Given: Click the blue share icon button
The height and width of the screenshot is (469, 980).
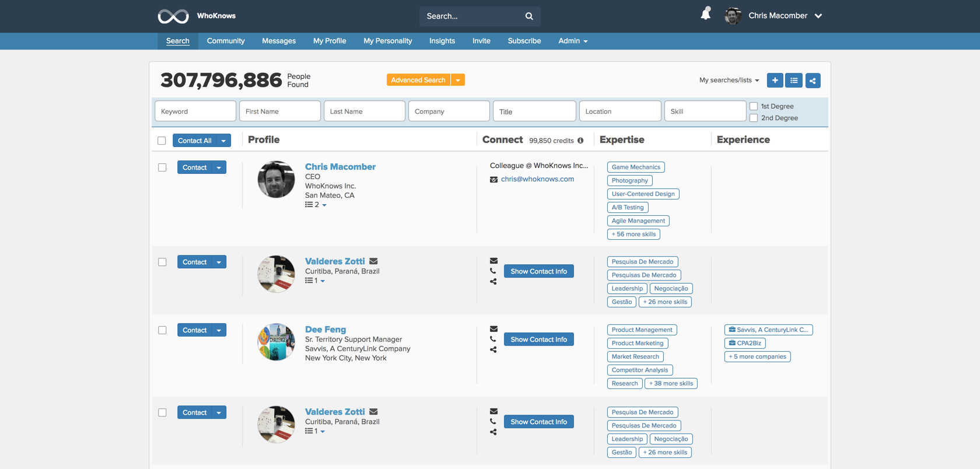Looking at the screenshot, I should click(x=813, y=80).
